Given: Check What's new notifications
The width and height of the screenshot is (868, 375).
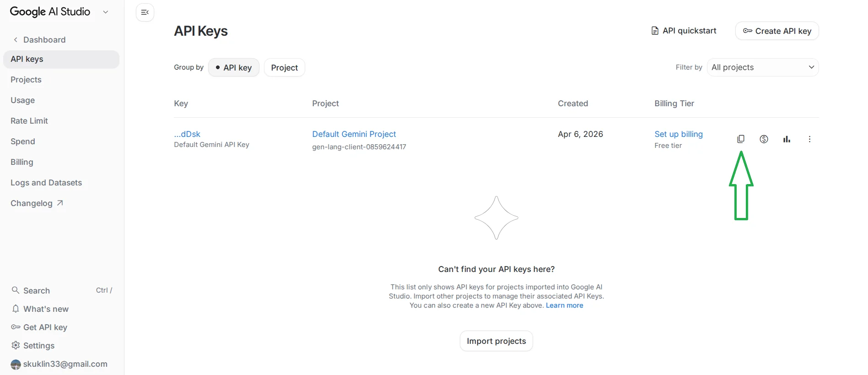Looking at the screenshot, I should [45, 309].
